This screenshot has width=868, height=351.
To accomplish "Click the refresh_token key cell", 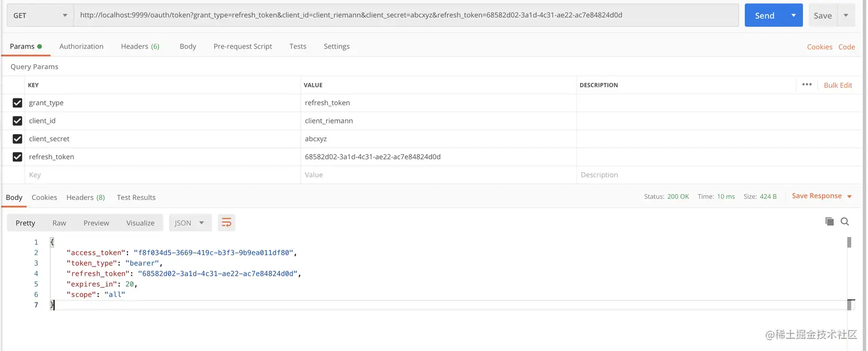I will (x=163, y=156).
